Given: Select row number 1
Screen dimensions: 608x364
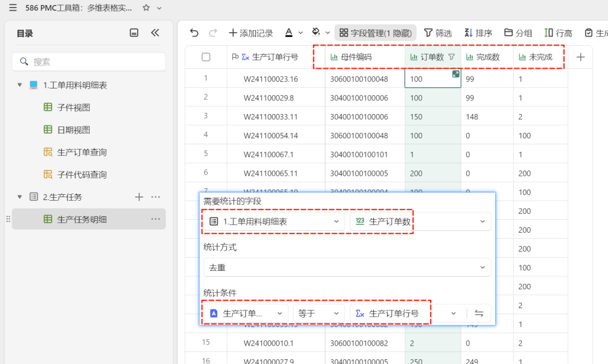Looking at the screenshot, I should tap(205, 78).
